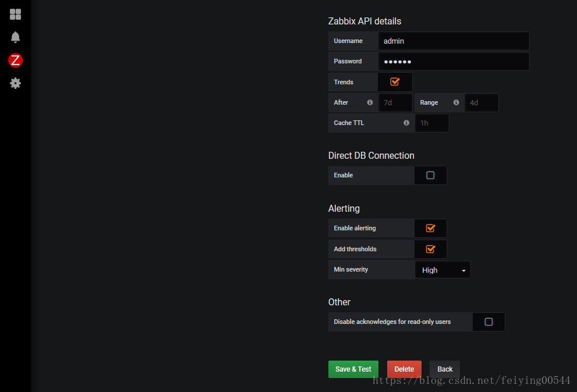Viewport: 577px width, 392px height.
Task: Focus the Password input field
Action: pyautogui.click(x=454, y=62)
